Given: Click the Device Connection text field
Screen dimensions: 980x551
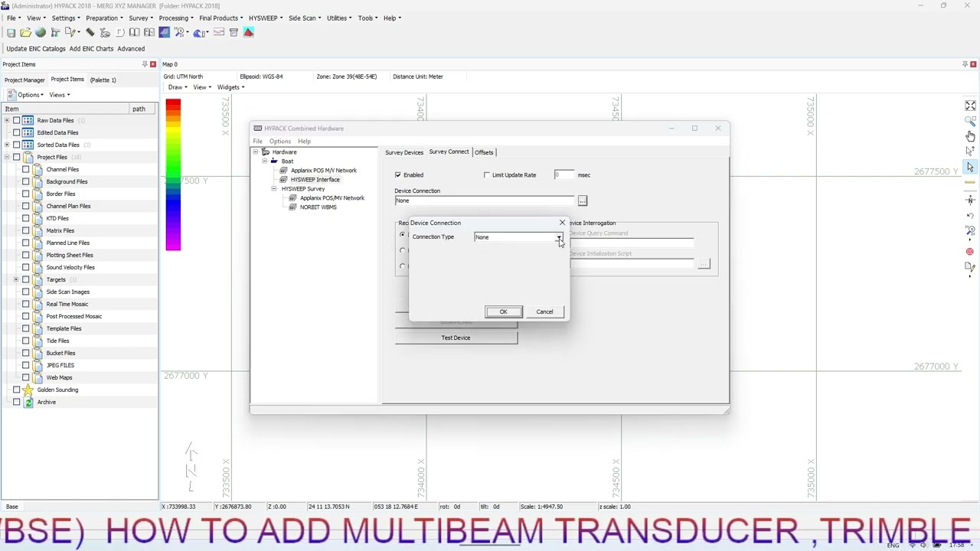Looking at the screenshot, I should click(x=485, y=201).
